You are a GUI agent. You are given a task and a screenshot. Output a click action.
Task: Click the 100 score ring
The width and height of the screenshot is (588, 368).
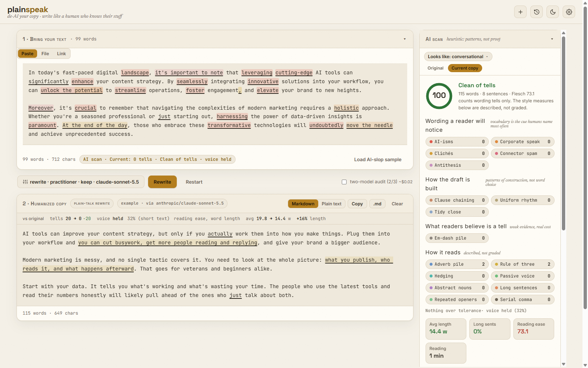click(439, 96)
